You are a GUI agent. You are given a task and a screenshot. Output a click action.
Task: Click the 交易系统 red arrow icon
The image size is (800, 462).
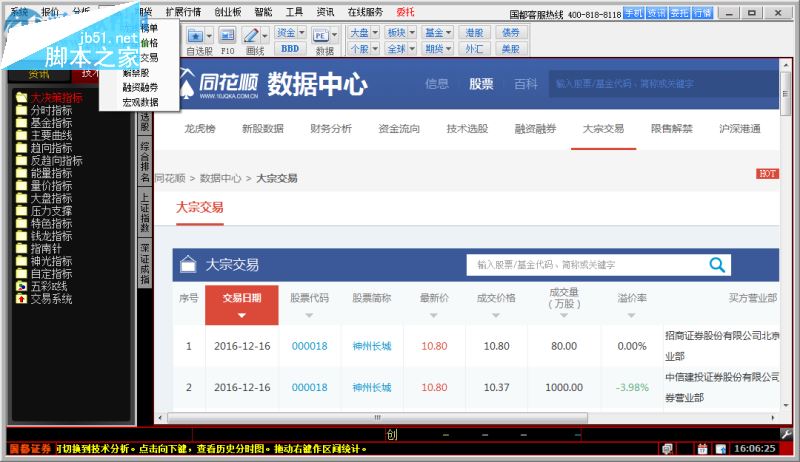pyautogui.click(x=21, y=299)
